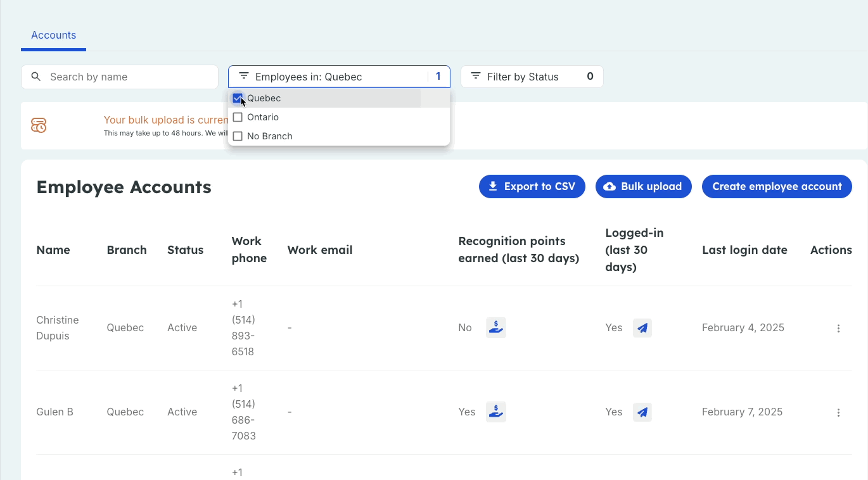Viewport: 868px width, 480px height.
Task: Check the Ontario branch checkbox
Action: [238, 117]
